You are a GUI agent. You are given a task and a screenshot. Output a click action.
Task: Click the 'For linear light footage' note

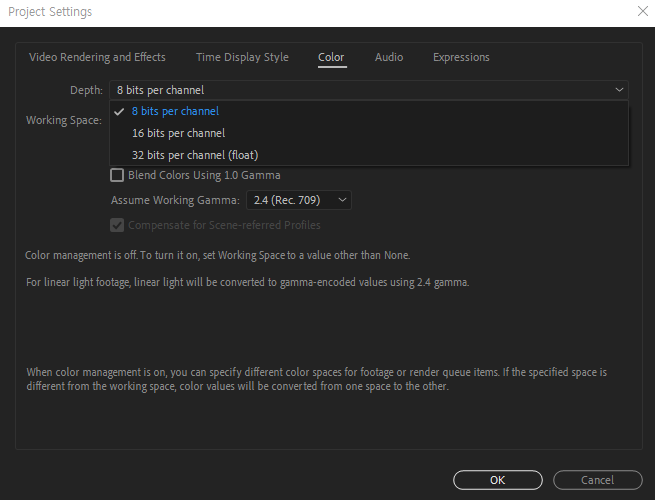coord(247,282)
